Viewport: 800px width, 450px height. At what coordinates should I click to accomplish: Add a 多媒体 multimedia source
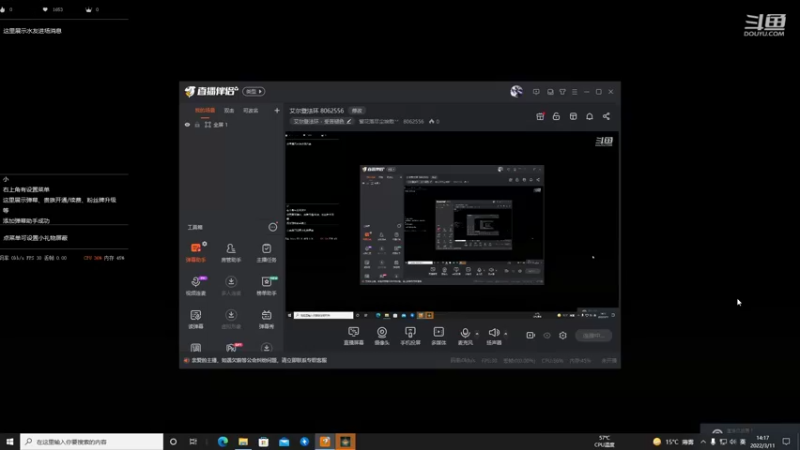tap(439, 336)
